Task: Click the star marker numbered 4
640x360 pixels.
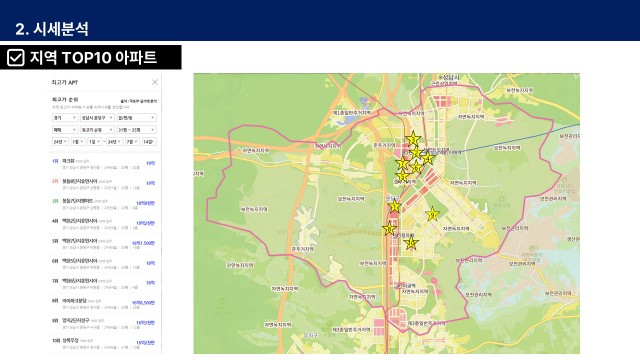Action: (427, 158)
